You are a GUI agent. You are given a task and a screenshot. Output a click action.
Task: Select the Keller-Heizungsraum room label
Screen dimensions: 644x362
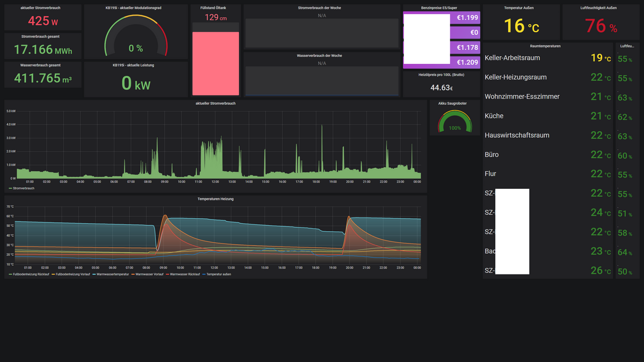[515, 77]
